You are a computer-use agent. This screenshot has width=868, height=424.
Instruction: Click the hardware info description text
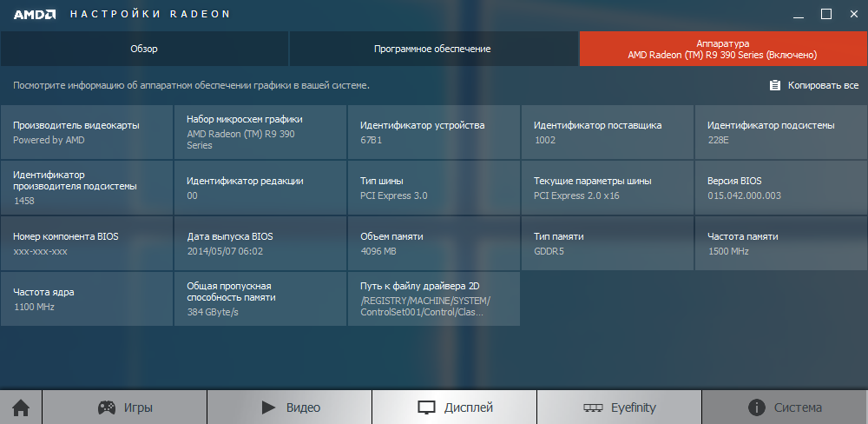[191, 85]
